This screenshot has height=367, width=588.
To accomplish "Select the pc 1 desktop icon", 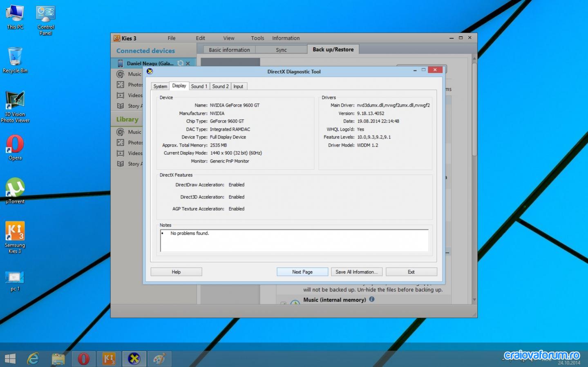I will tap(15, 281).
